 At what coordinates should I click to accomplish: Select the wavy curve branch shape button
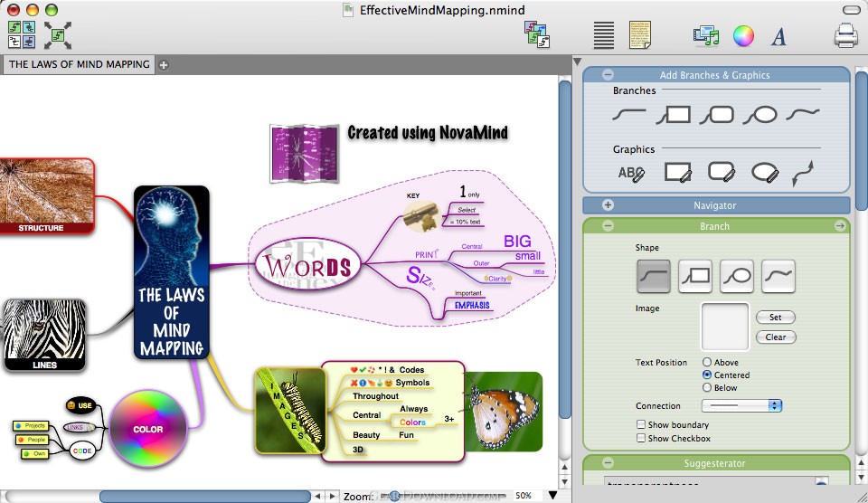click(x=778, y=276)
